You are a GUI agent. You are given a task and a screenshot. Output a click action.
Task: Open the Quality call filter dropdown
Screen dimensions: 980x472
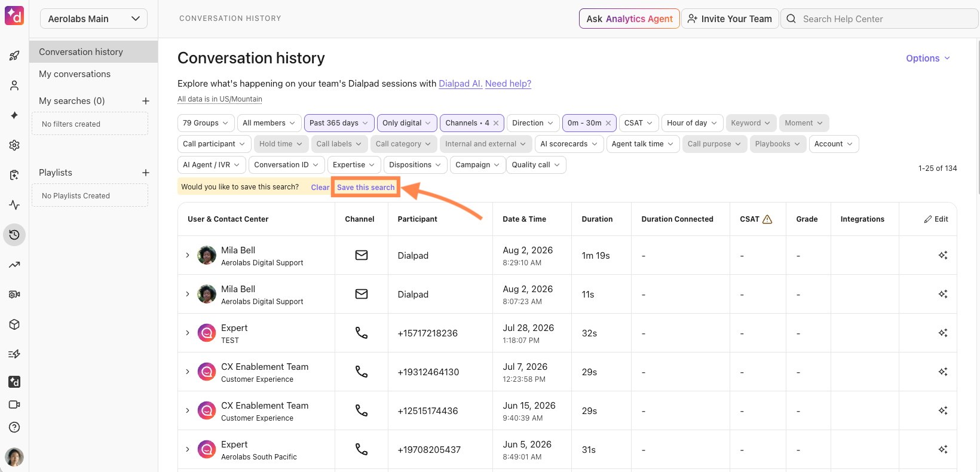[536, 165]
